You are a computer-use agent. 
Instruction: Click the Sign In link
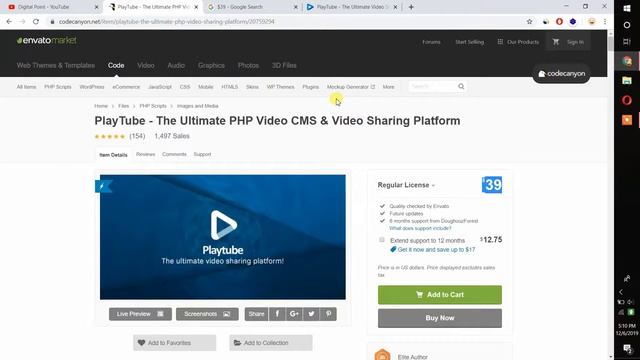coord(575,42)
